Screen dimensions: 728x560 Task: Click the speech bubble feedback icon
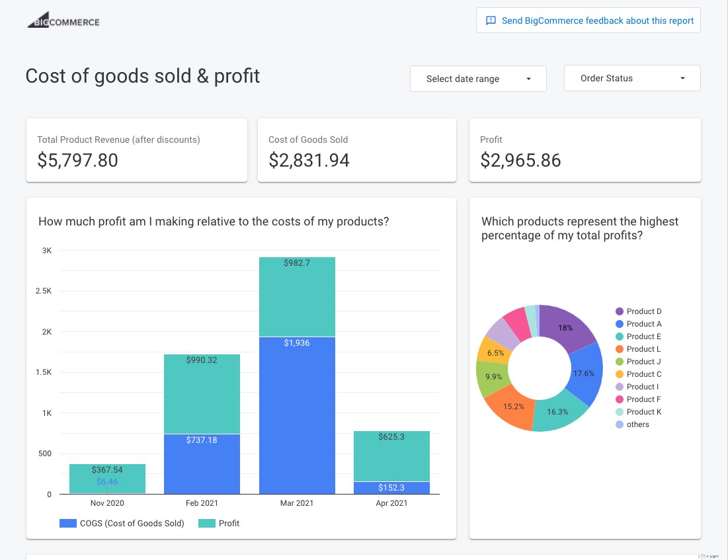click(490, 20)
